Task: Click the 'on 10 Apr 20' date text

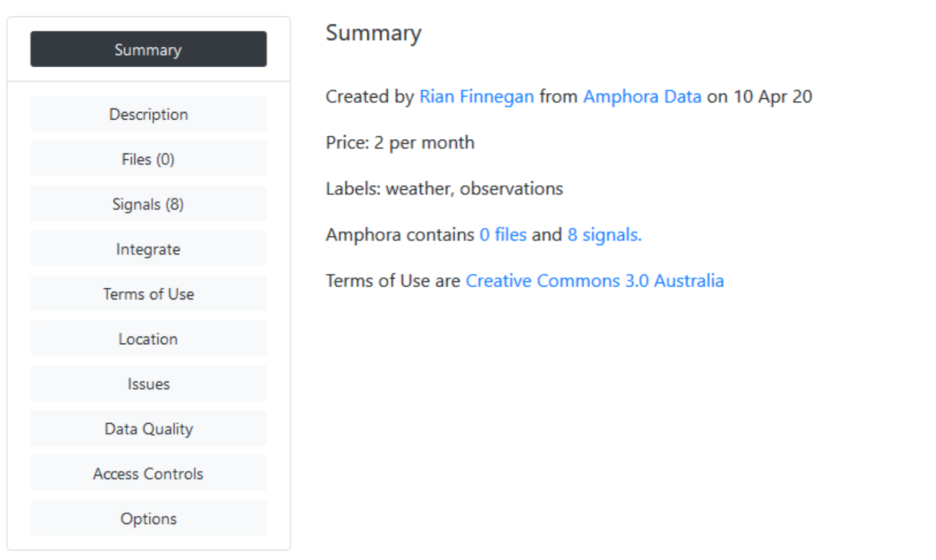Action: [759, 96]
